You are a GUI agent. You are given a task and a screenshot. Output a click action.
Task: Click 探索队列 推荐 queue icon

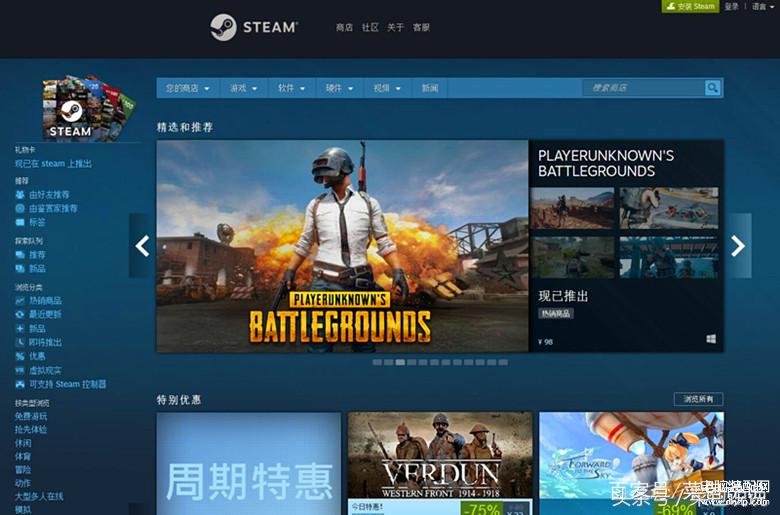[20, 255]
